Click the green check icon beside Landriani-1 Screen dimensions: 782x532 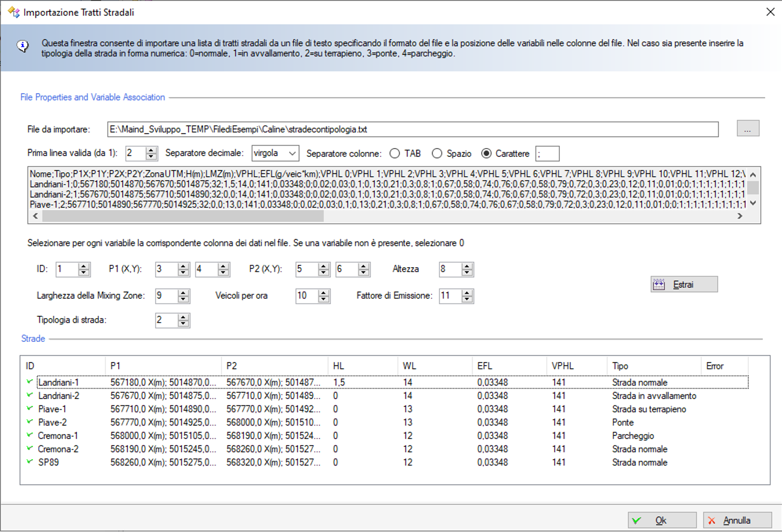click(30, 382)
